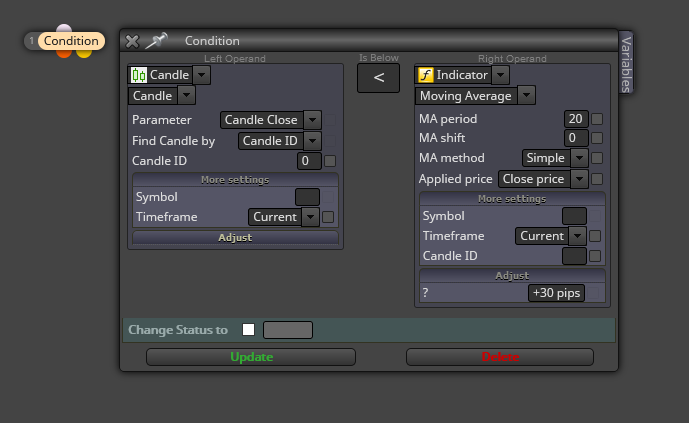689x423 pixels.
Task: Click the +30 pips adjust value
Action: (556, 293)
